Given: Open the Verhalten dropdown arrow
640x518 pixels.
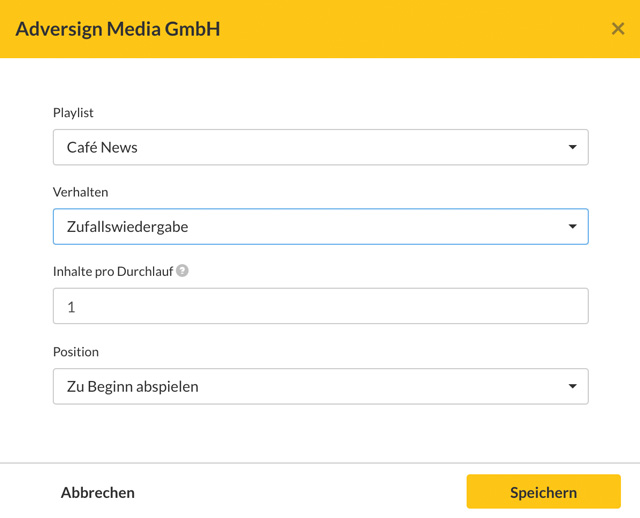Looking at the screenshot, I should [x=573, y=226].
